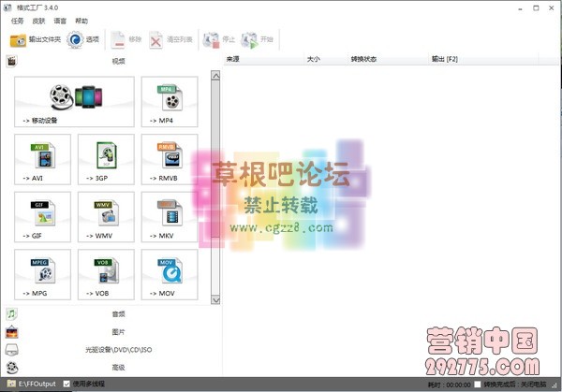
Task: Choose the AVI conversion icon
Action: pos(43,159)
